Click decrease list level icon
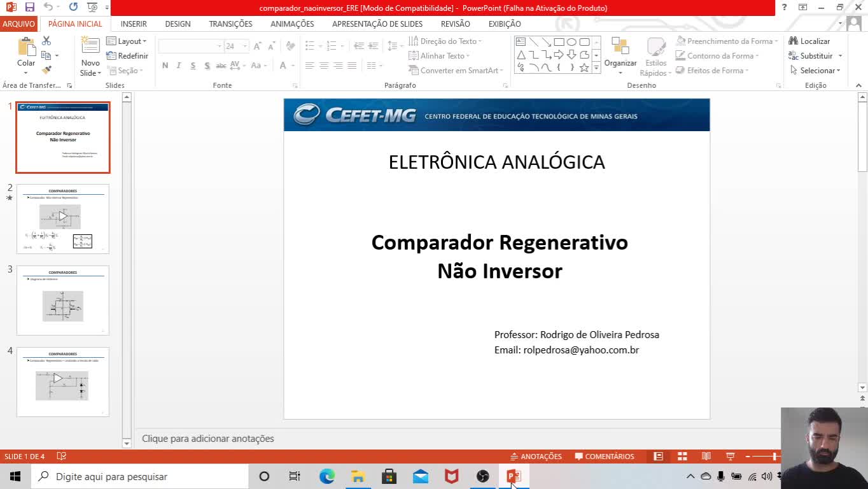Image resolution: width=868 pixels, height=489 pixels. point(359,46)
